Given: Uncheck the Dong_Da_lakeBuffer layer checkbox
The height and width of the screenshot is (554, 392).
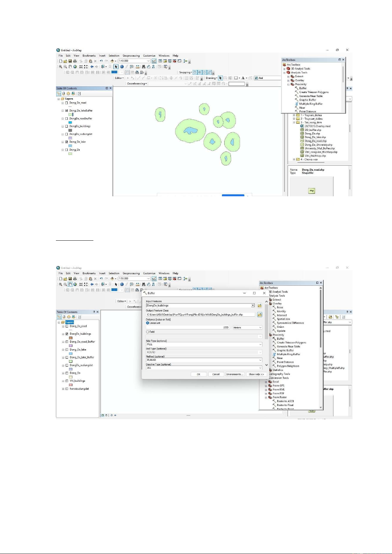Looking at the screenshot, I should coord(67,111).
